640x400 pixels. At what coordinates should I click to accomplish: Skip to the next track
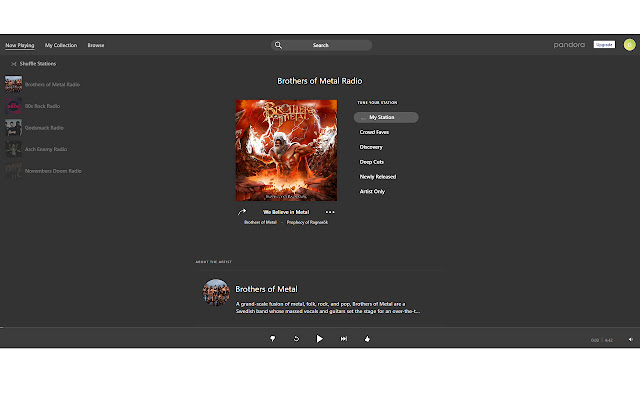[344, 339]
